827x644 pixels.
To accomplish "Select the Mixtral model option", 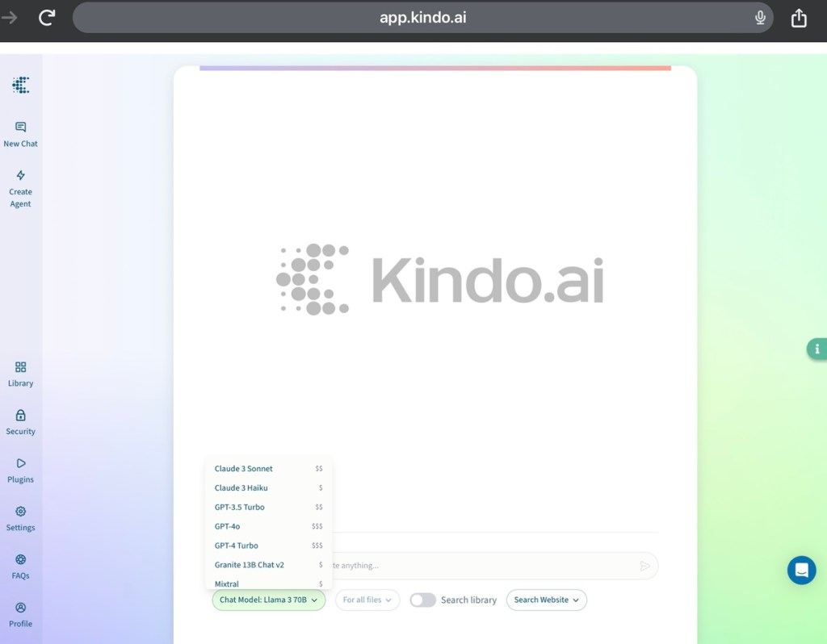I will (x=227, y=583).
